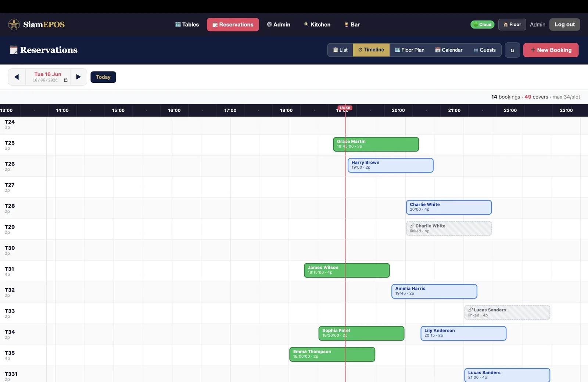Click the Floor button in header
588x382 pixels.
pyautogui.click(x=512, y=25)
